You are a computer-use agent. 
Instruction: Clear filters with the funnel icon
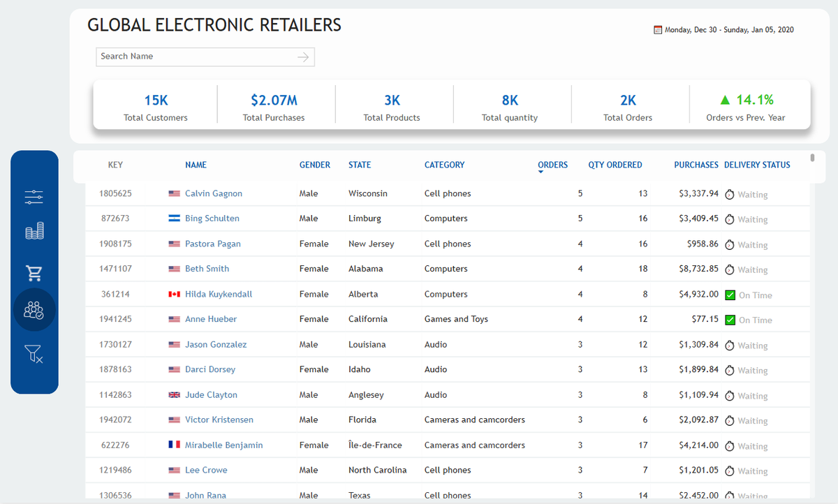point(34,355)
